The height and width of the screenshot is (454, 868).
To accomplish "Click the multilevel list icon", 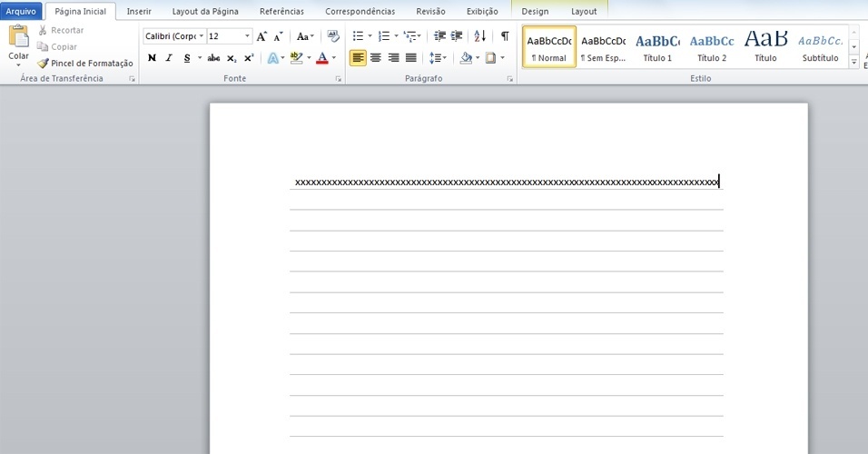I will click(409, 36).
